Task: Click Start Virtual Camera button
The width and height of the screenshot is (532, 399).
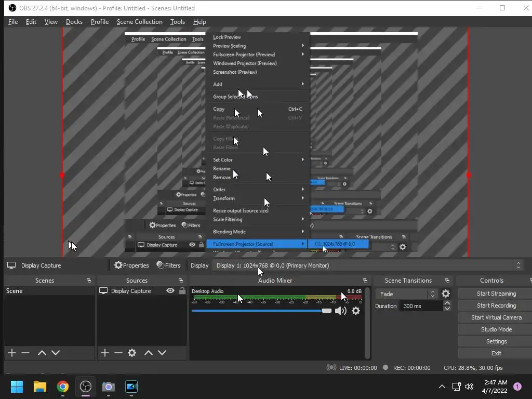Action: 496,317
